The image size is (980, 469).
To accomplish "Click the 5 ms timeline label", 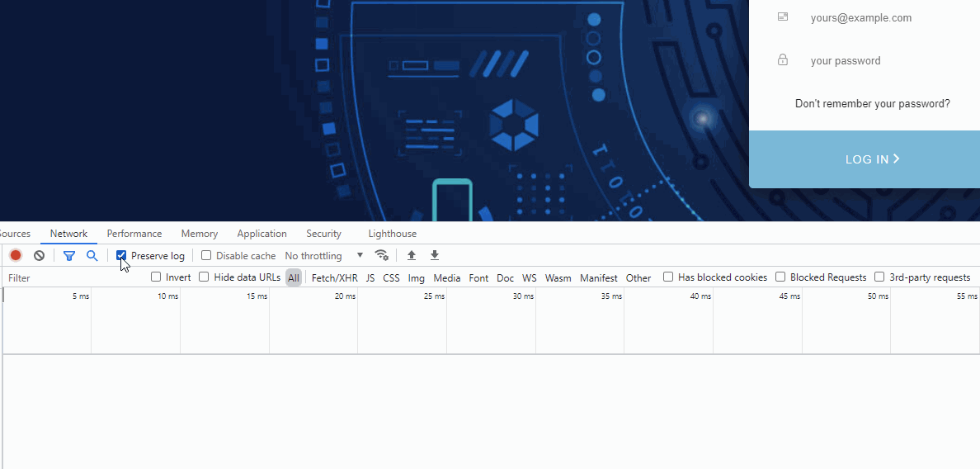I will (81, 296).
